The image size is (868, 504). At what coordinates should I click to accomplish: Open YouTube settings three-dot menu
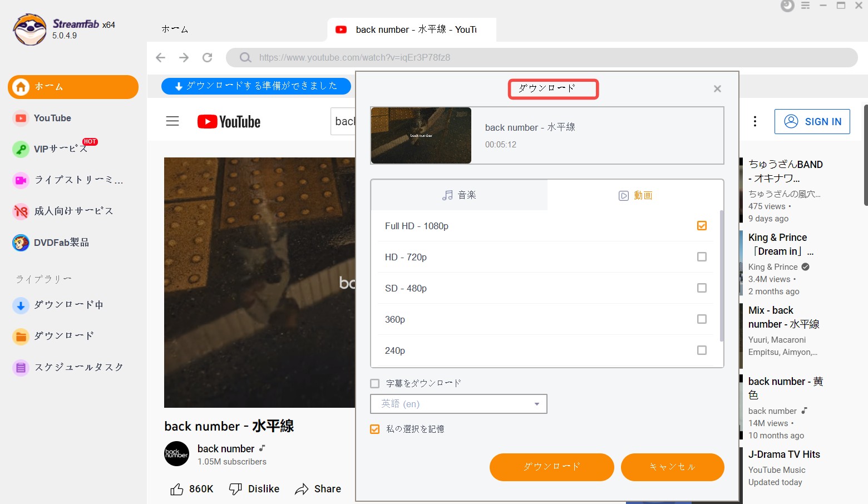pos(754,121)
